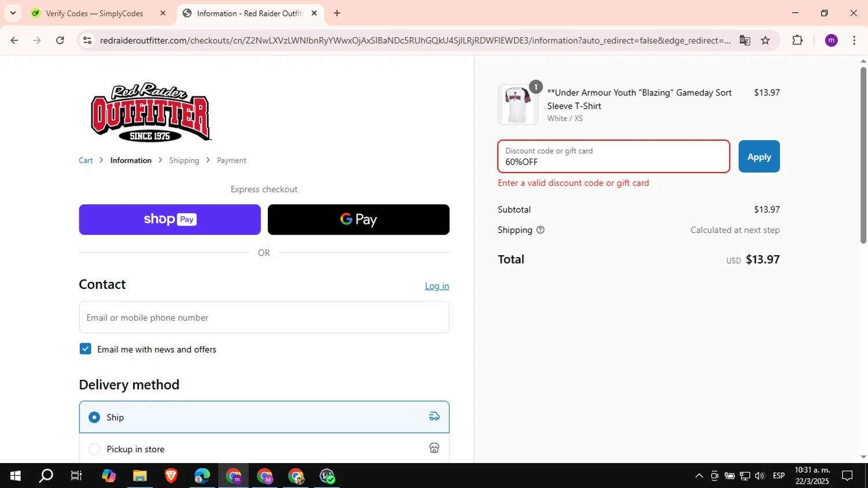The image size is (868, 488).
Task: Open the Windows Start menu
Action: (16, 476)
